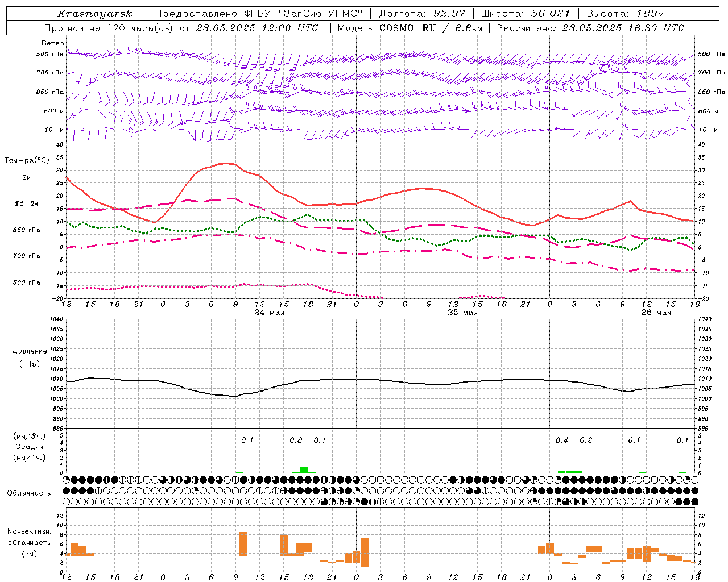Click the Krasnoyarsk station title
This screenshot has height=582, width=728.
pos(95,14)
